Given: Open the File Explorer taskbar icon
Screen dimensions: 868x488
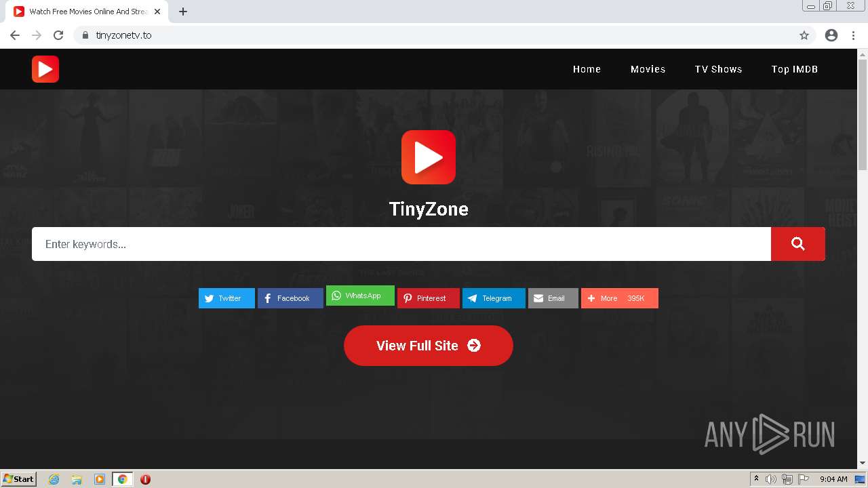Looking at the screenshot, I should [77, 479].
